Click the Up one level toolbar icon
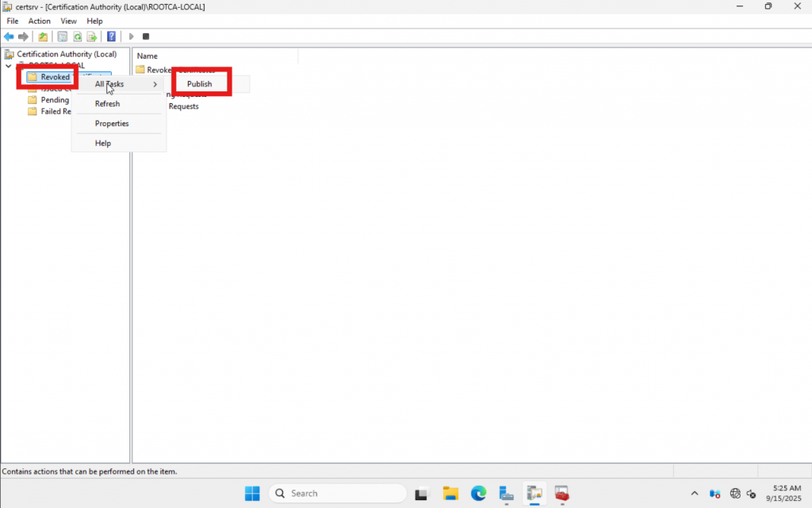812x508 pixels. click(x=43, y=37)
